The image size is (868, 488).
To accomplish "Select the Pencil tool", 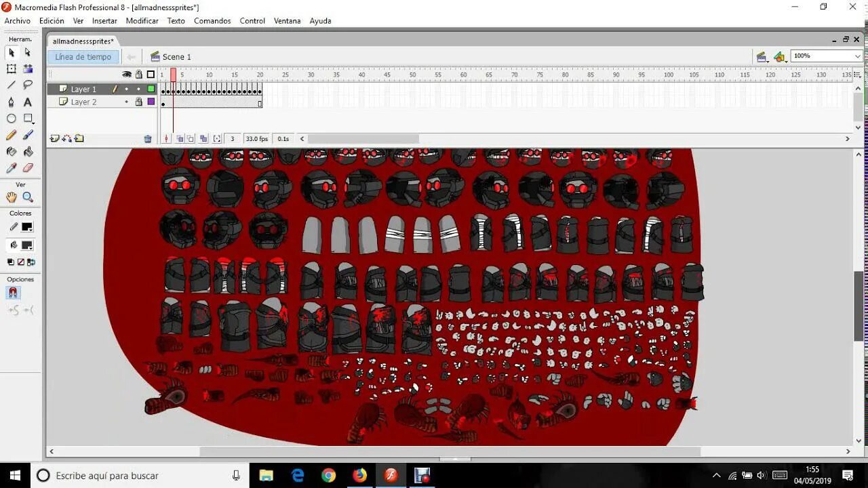I will tap(12, 135).
